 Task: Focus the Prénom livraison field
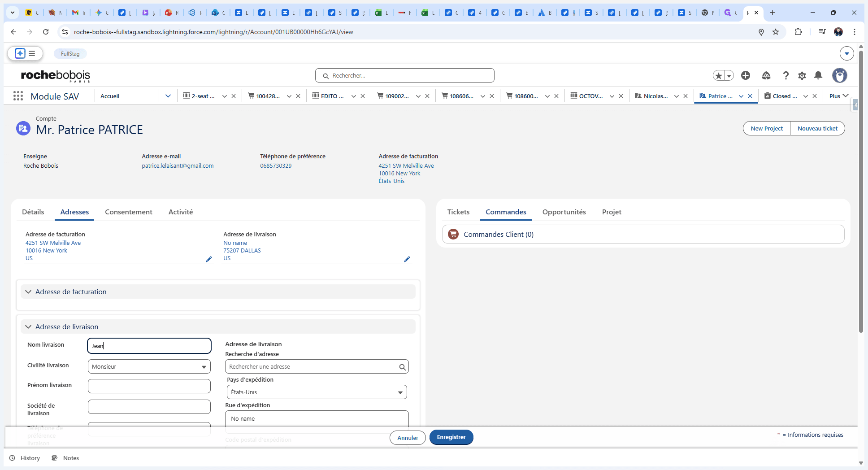(x=149, y=386)
